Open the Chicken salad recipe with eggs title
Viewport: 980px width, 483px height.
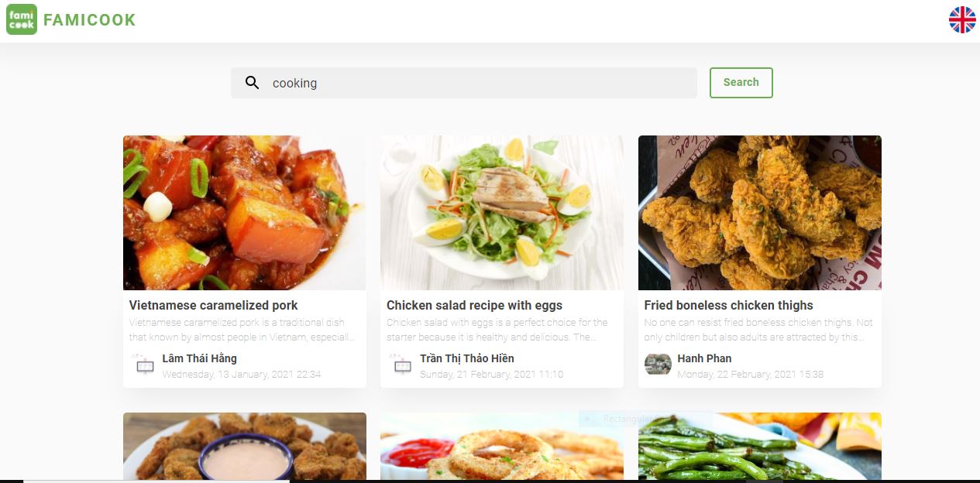coord(474,305)
